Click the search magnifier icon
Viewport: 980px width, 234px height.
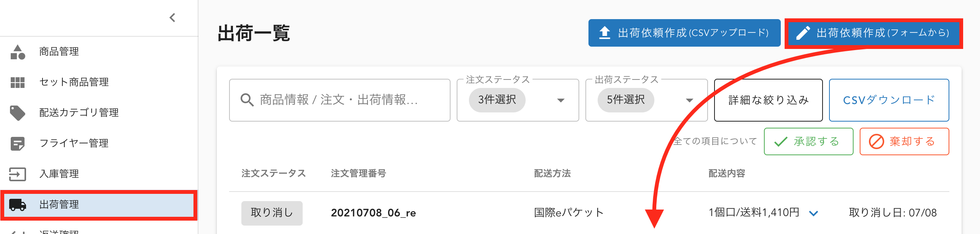click(247, 100)
